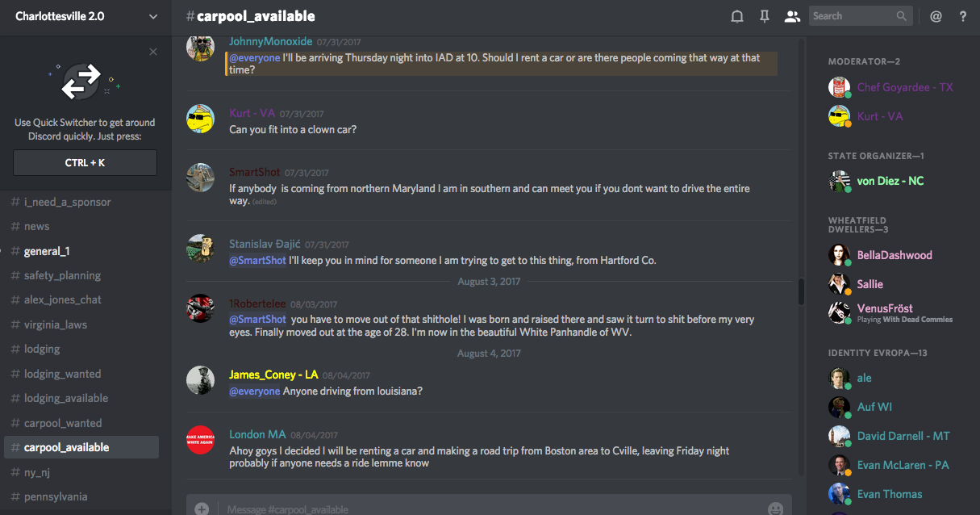Open the carpool_wanted channel
Screen dimensions: 980x515
63,423
